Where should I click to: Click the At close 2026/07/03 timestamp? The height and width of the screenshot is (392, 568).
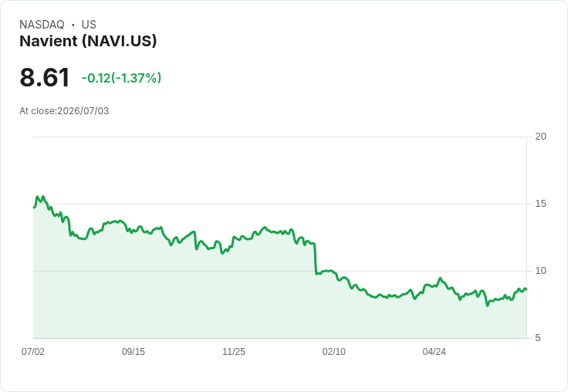click(64, 111)
